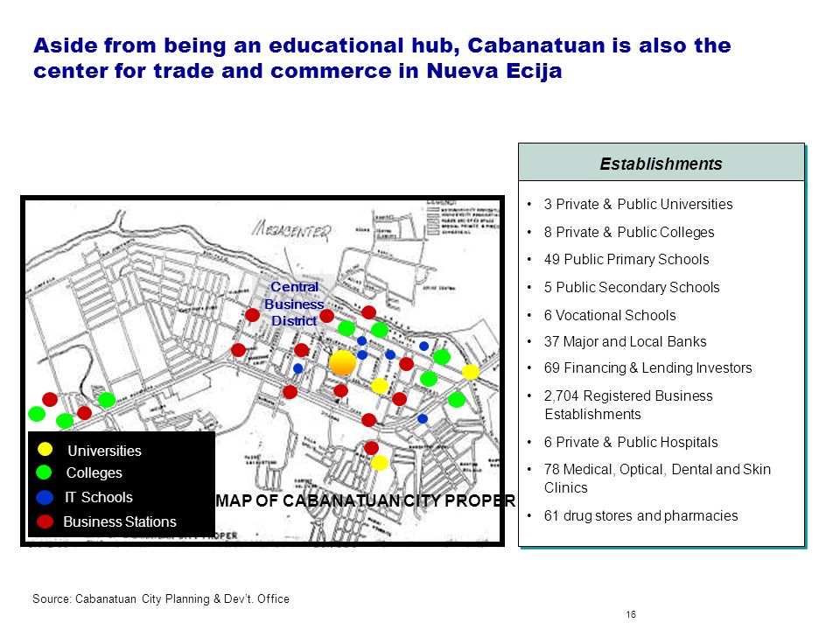Screen dimensions: 840x630
Task: Select '2,704 Registered Business Establishments' bullet
Action: pyautogui.click(x=628, y=404)
